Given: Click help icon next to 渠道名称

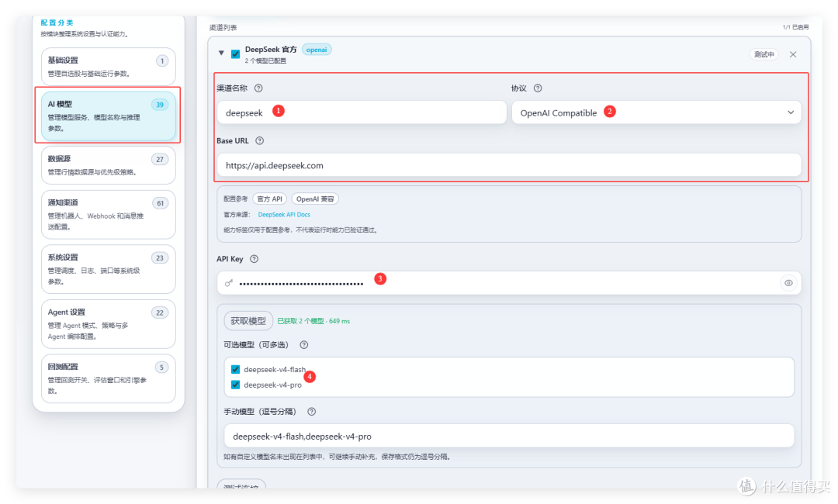Looking at the screenshot, I should pyautogui.click(x=258, y=88).
